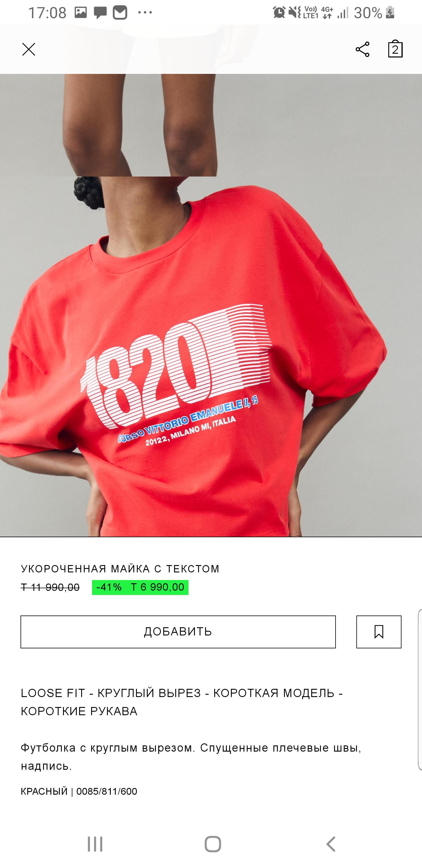Tap the battery percentage indicator
Screen dimensions: 422x868
368,13
